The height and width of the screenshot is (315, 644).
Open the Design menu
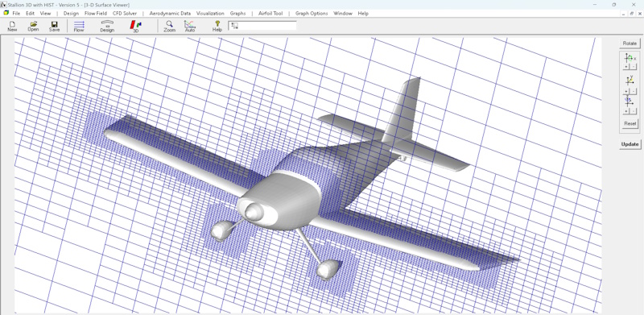[71, 13]
